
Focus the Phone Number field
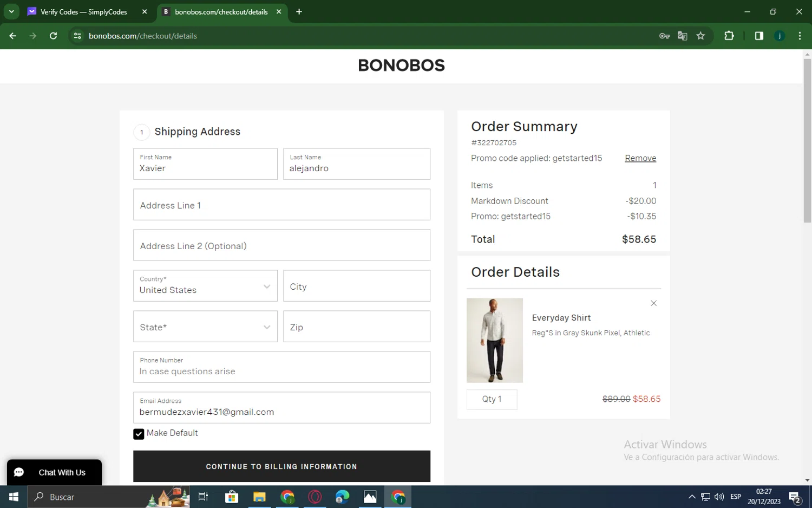[281, 367]
